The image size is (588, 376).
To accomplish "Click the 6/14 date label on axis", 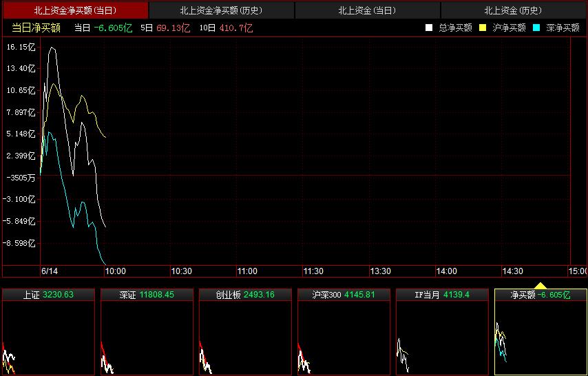I will tap(50, 271).
